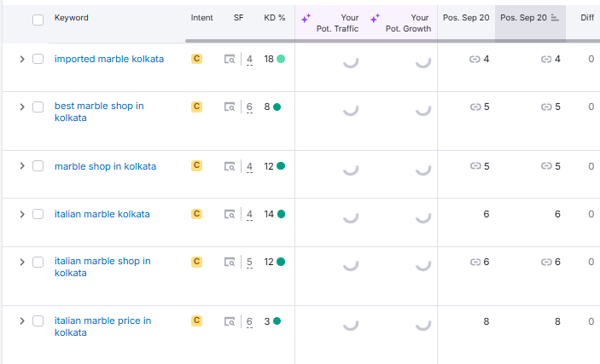Expand the marble shop in kolkata row

click(22, 166)
